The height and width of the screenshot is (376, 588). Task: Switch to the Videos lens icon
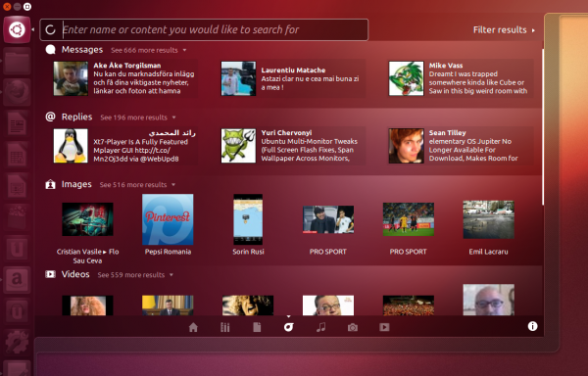click(384, 327)
